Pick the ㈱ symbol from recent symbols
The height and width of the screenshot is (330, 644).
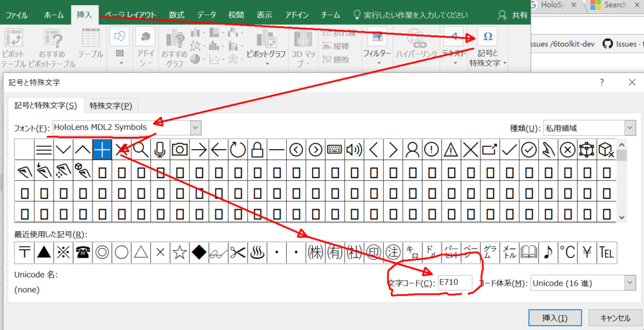pyautogui.click(x=316, y=253)
